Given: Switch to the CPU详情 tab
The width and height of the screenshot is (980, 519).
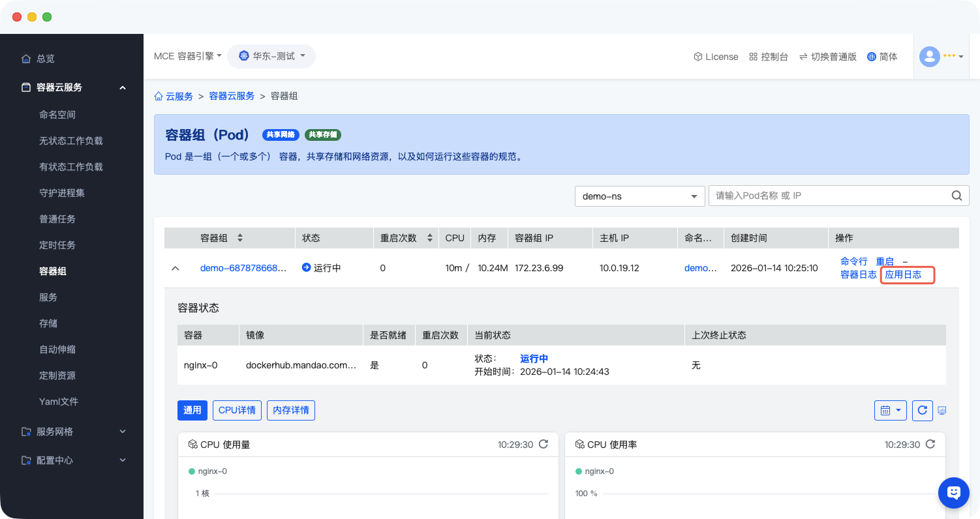Looking at the screenshot, I should pos(237,410).
